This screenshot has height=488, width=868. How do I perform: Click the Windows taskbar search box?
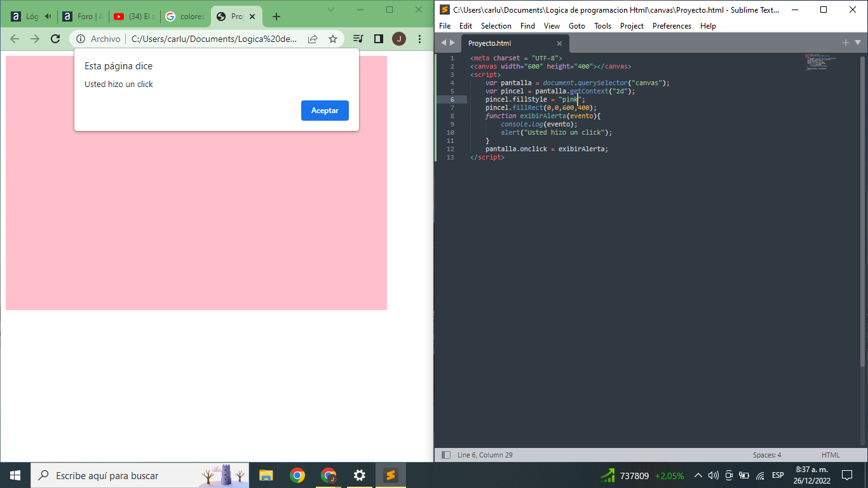[140, 475]
